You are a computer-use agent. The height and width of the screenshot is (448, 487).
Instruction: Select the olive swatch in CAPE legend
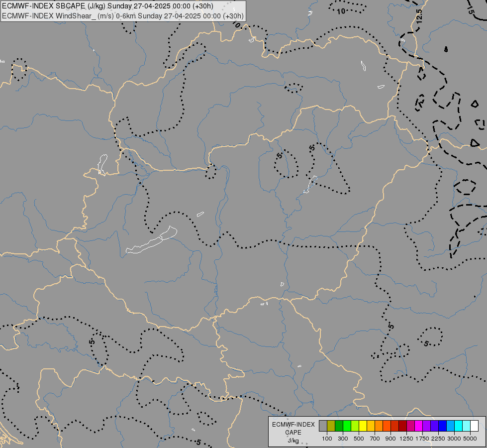331,426
